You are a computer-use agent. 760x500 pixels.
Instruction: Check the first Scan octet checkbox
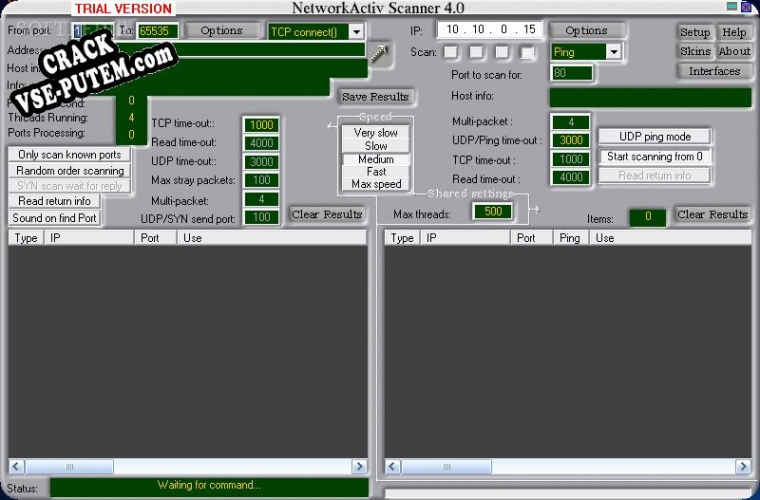coord(451,52)
